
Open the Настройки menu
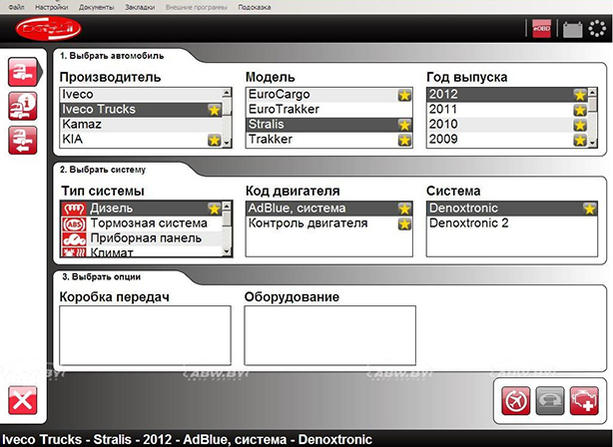(x=51, y=7)
